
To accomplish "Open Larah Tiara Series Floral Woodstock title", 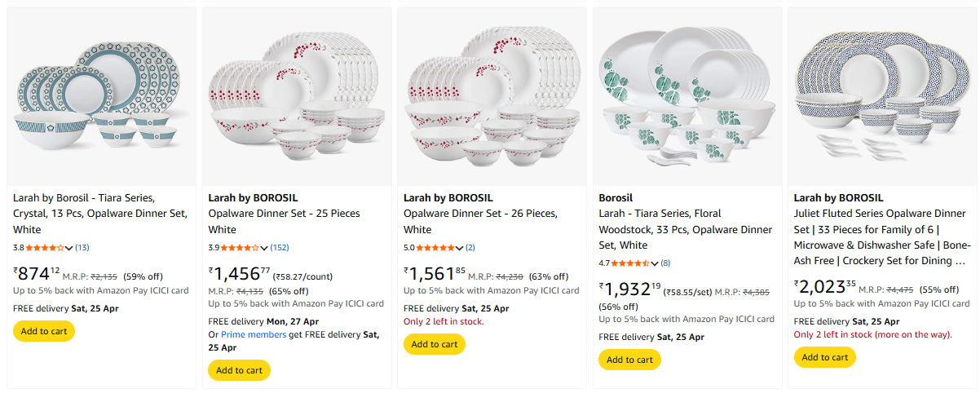I will click(x=685, y=229).
